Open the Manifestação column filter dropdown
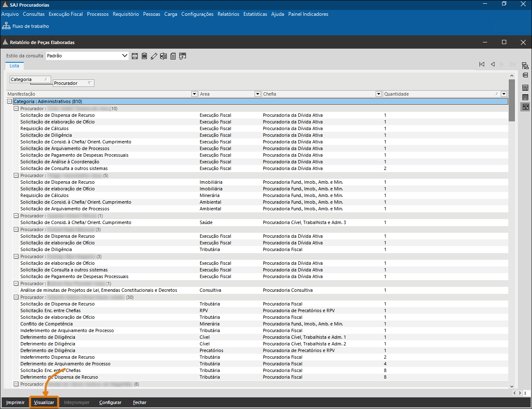The image size is (532, 409). click(x=194, y=94)
